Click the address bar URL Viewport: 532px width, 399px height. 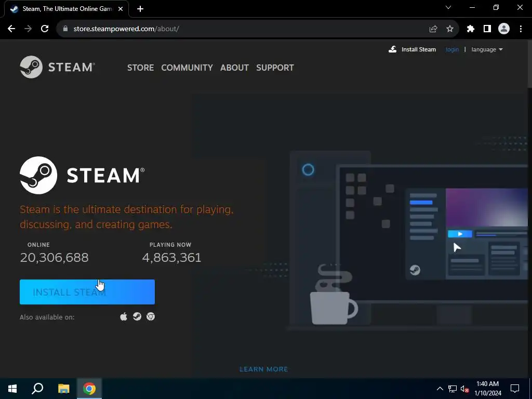pos(126,29)
